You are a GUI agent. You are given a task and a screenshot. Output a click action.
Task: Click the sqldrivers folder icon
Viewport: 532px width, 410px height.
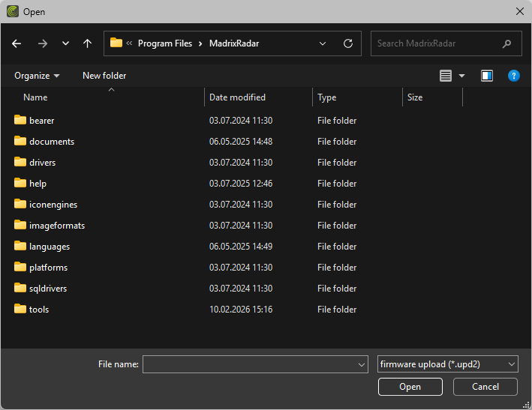point(20,288)
